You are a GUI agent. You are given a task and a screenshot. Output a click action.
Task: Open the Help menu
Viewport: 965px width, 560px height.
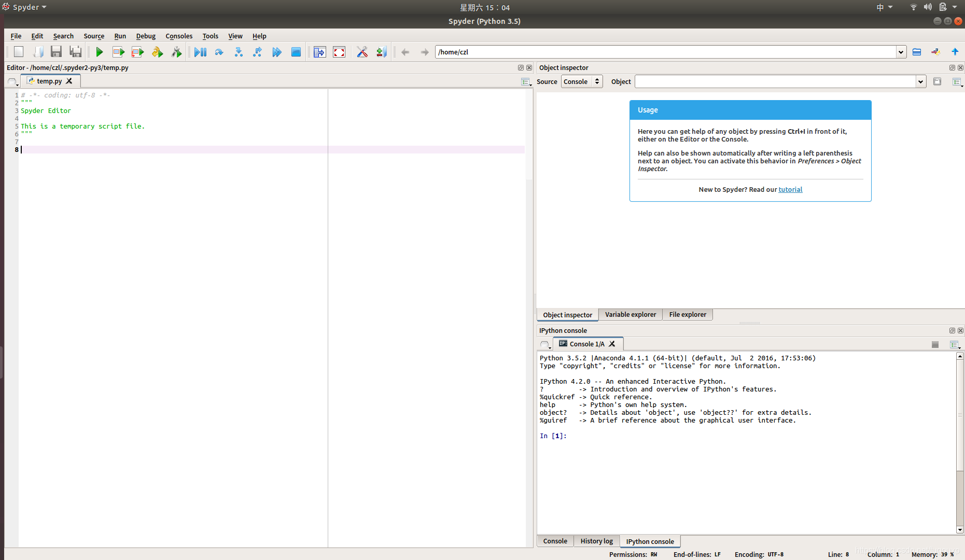[x=259, y=36]
